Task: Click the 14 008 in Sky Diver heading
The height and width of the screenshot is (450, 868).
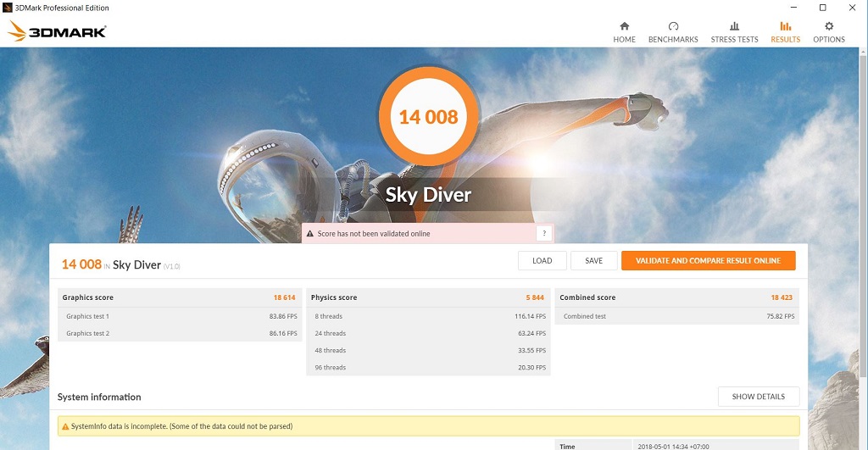Action: pyautogui.click(x=120, y=264)
